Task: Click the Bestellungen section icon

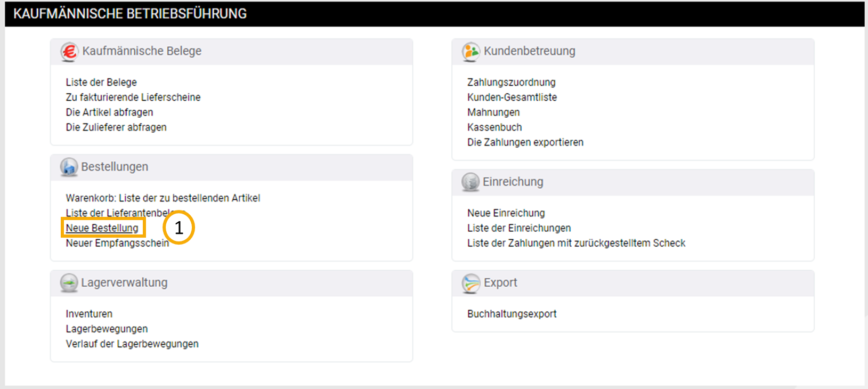Action: (69, 167)
